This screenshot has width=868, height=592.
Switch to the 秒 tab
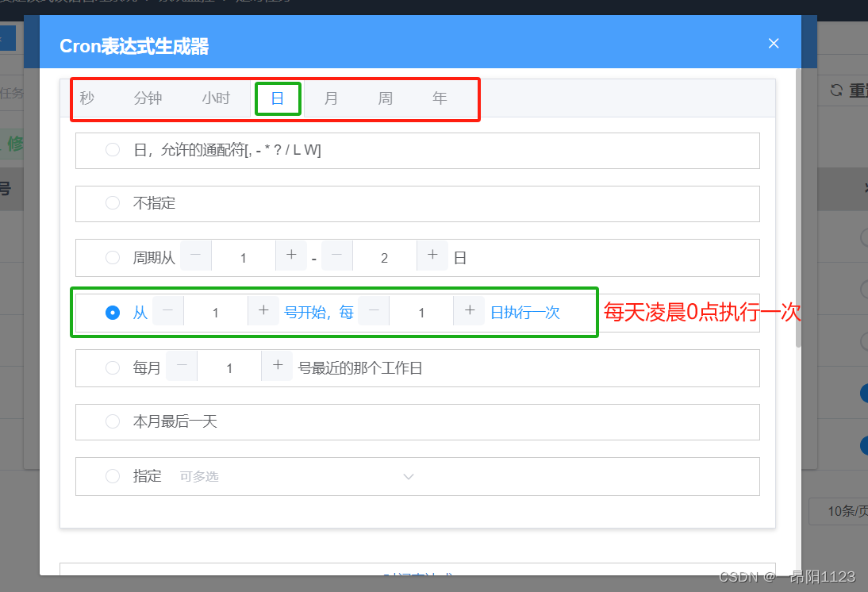tap(87, 98)
